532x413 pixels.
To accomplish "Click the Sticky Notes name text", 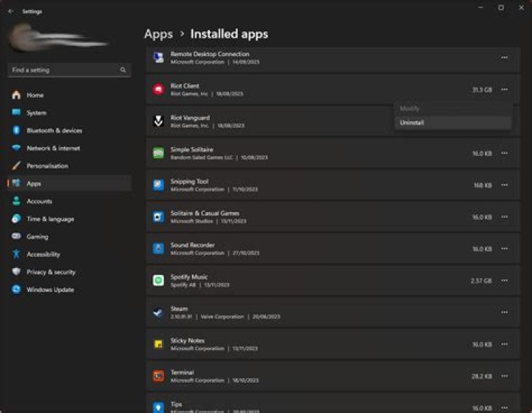I will 187,341.
